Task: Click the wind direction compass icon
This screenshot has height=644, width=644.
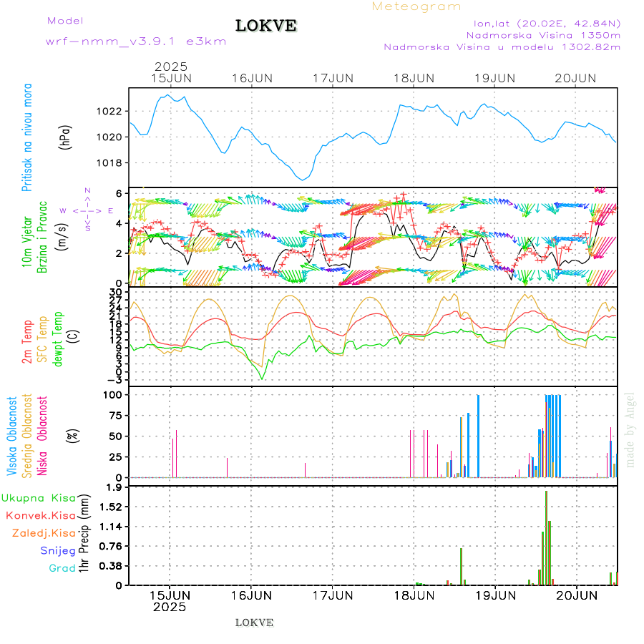Action: coord(87,210)
